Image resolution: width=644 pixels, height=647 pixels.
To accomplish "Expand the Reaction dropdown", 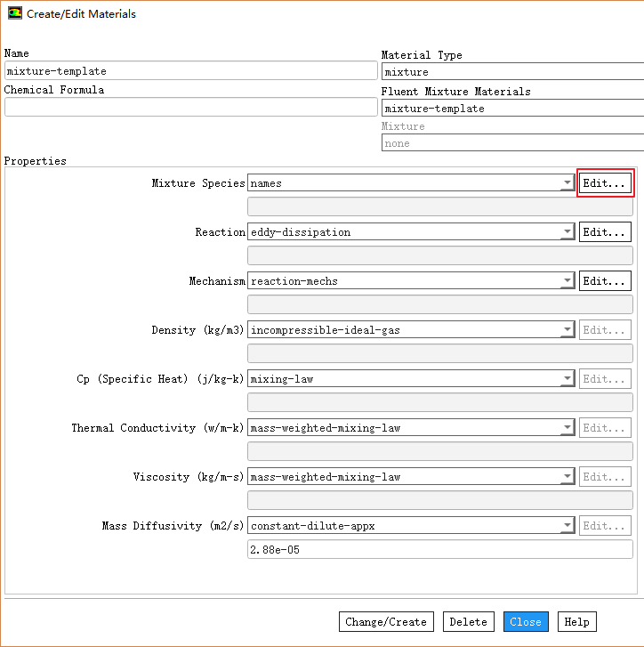I will point(567,232).
